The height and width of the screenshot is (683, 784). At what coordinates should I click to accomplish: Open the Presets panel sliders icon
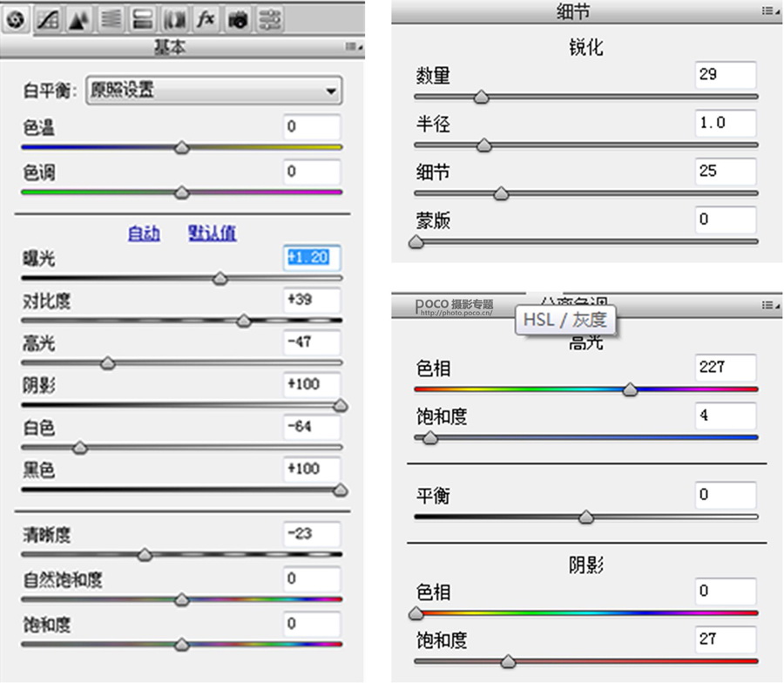(269, 20)
